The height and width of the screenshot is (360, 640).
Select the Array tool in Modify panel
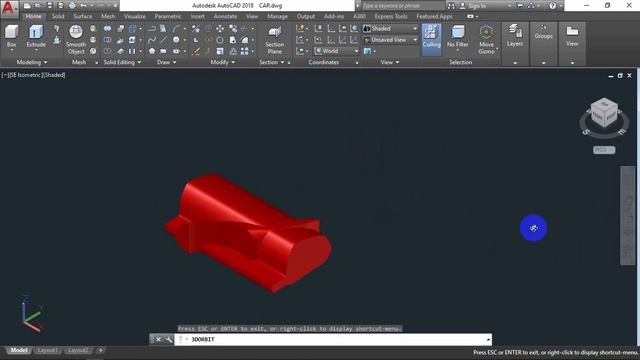244,51
